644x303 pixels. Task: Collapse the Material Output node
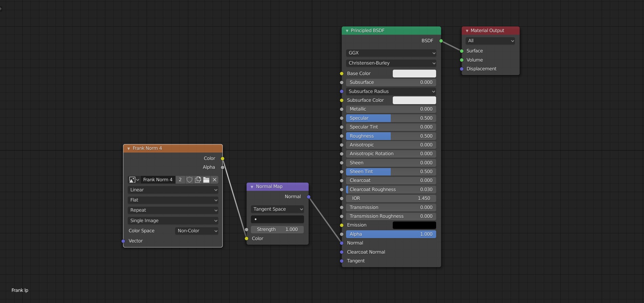point(467,31)
